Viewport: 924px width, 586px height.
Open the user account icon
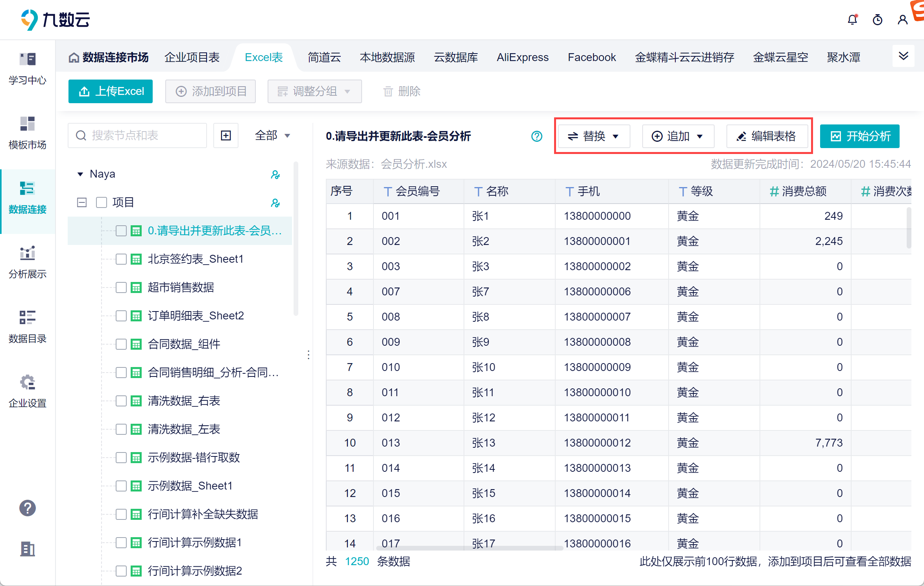pos(902,20)
